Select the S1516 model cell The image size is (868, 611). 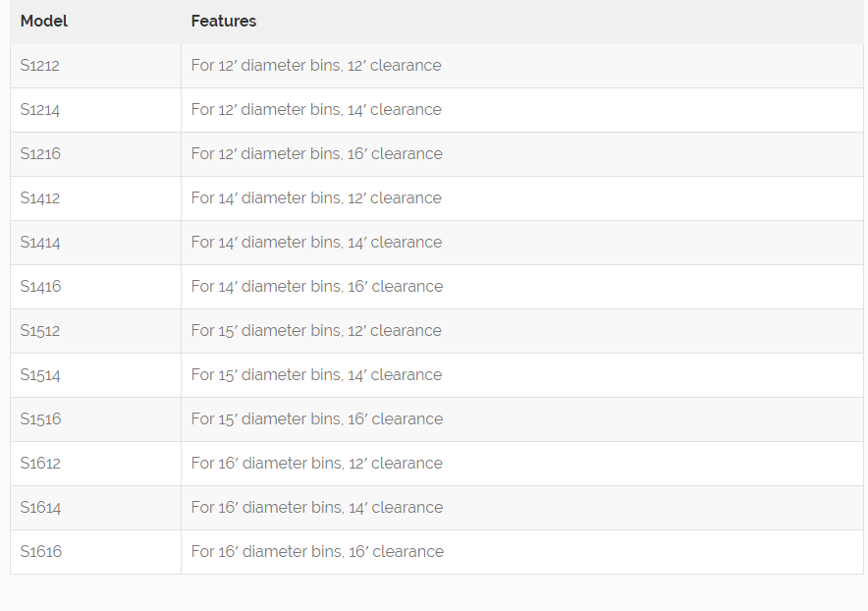coord(40,419)
